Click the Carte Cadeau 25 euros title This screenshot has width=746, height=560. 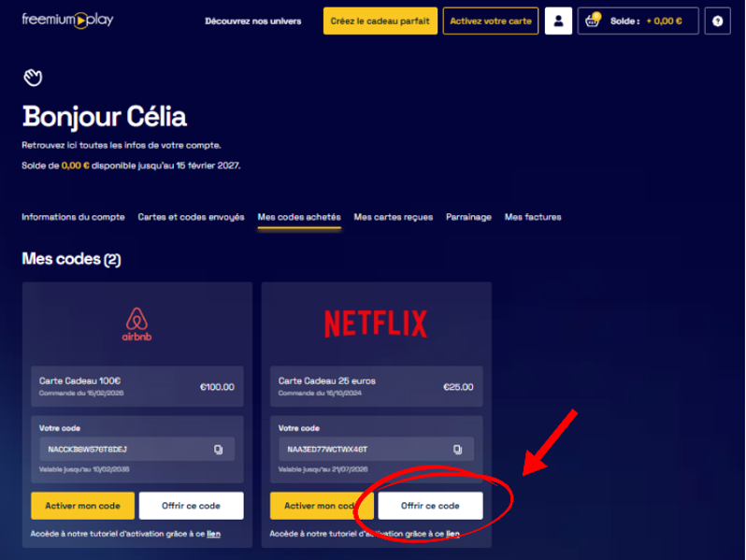[x=327, y=381]
